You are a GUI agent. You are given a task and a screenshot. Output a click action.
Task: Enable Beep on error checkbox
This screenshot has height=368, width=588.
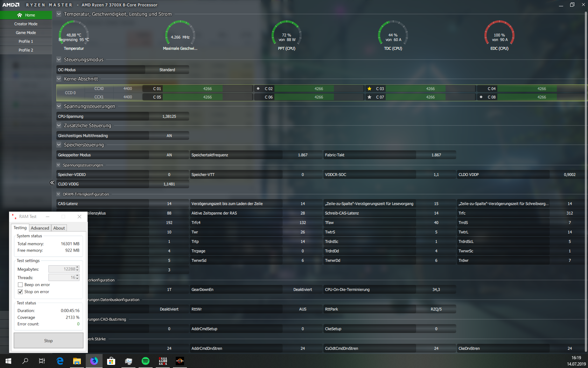(x=20, y=285)
